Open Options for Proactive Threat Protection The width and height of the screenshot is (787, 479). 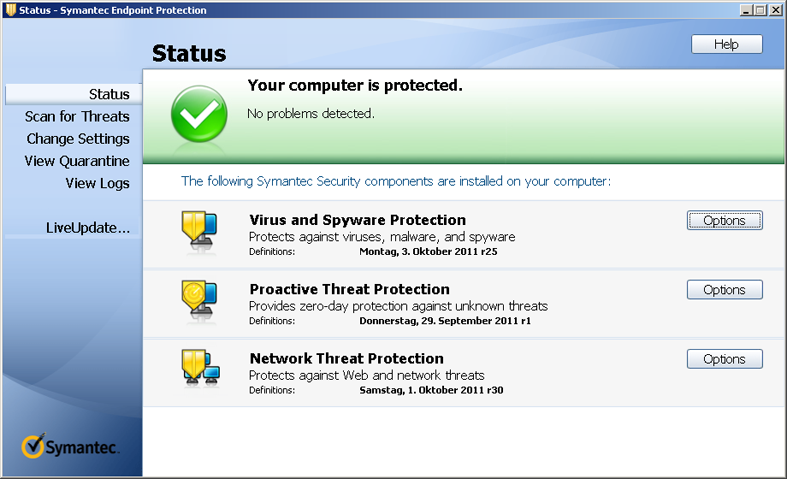pos(724,290)
